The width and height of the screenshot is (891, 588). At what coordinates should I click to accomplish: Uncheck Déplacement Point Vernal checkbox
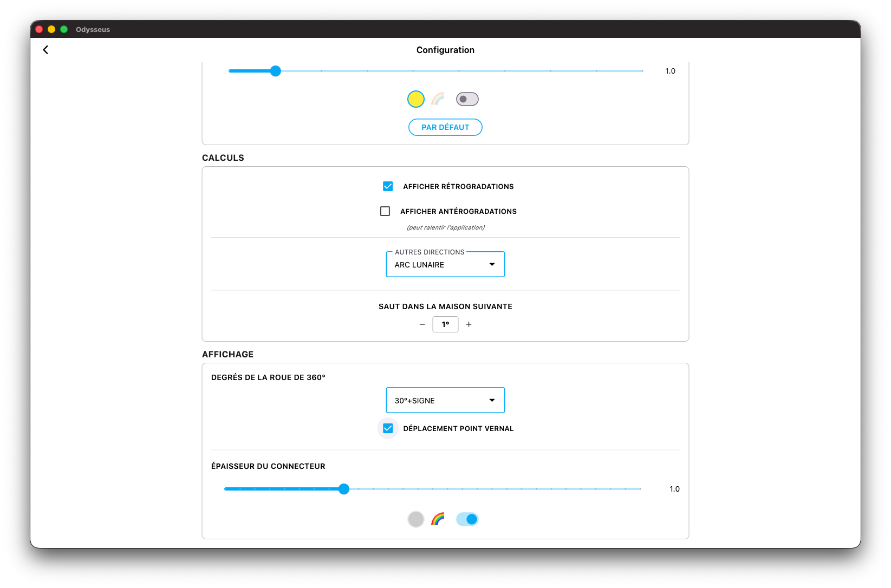point(388,428)
